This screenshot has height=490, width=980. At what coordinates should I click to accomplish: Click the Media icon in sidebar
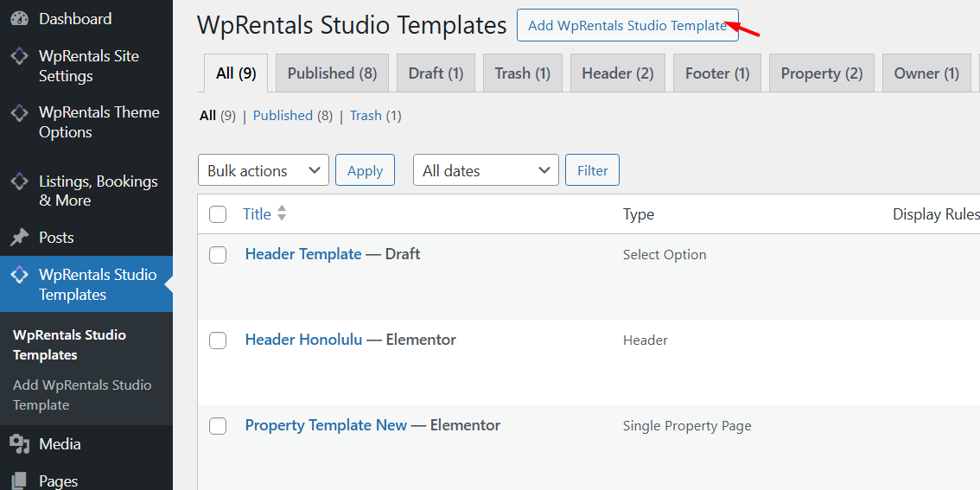19,444
